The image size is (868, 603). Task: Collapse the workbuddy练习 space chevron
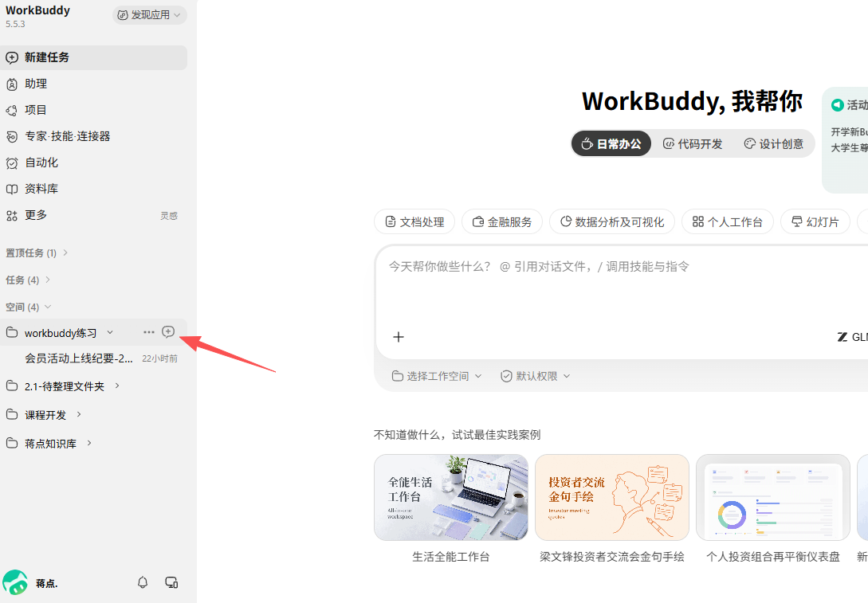click(x=110, y=332)
